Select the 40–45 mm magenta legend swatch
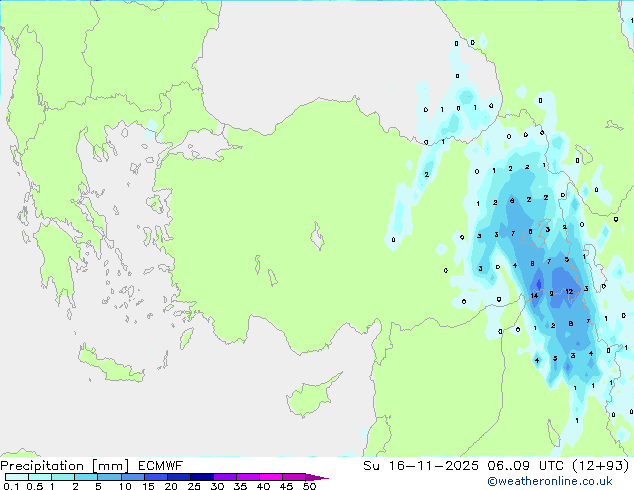The image size is (634, 490). tap(271, 477)
